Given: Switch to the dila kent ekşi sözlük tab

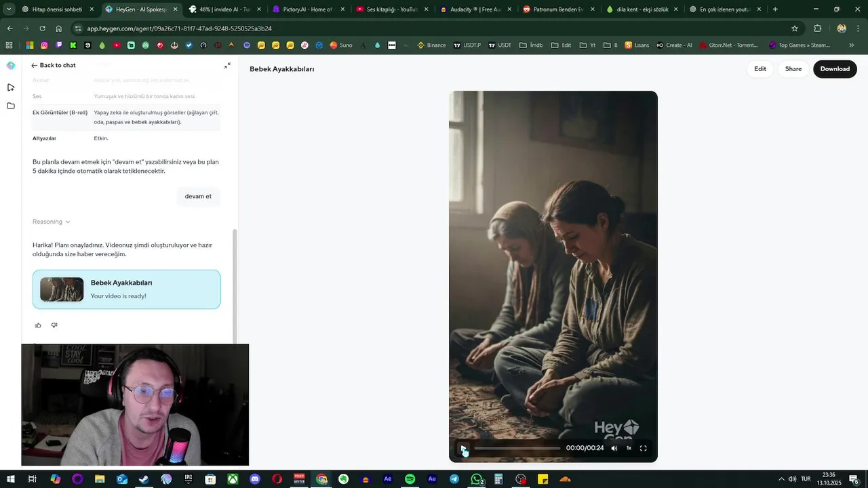Looking at the screenshot, I should point(642,9).
